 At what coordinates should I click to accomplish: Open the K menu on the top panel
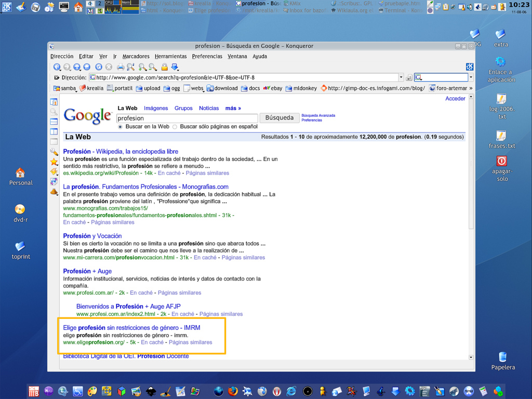coord(7,7)
